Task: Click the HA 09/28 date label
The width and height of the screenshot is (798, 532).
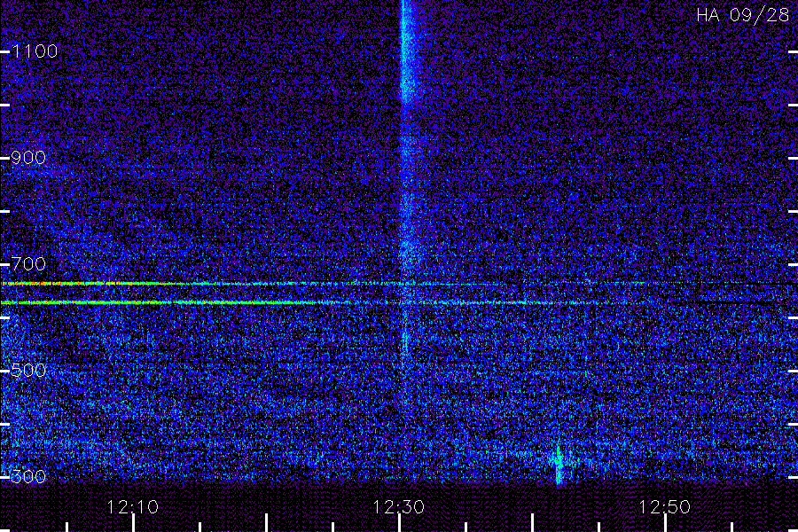Action: pyautogui.click(x=742, y=15)
